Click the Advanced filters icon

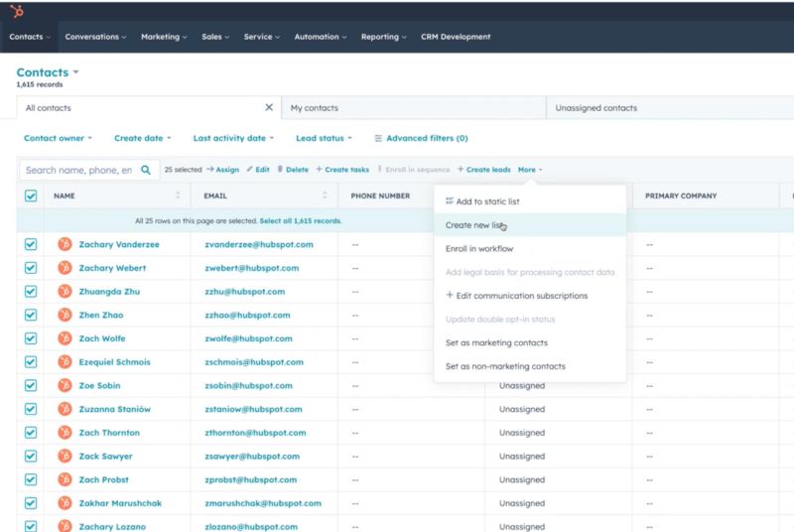[x=378, y=138]
